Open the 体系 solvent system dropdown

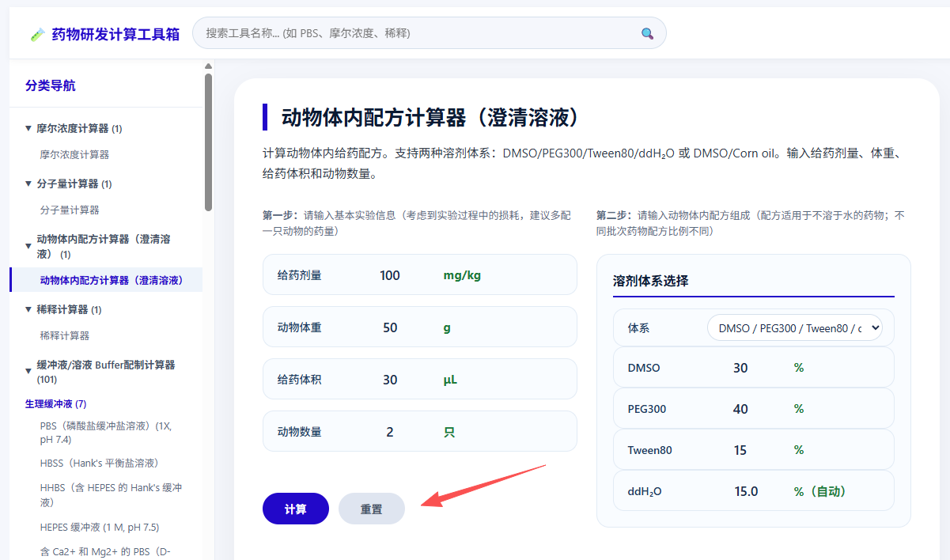point(794,327)
